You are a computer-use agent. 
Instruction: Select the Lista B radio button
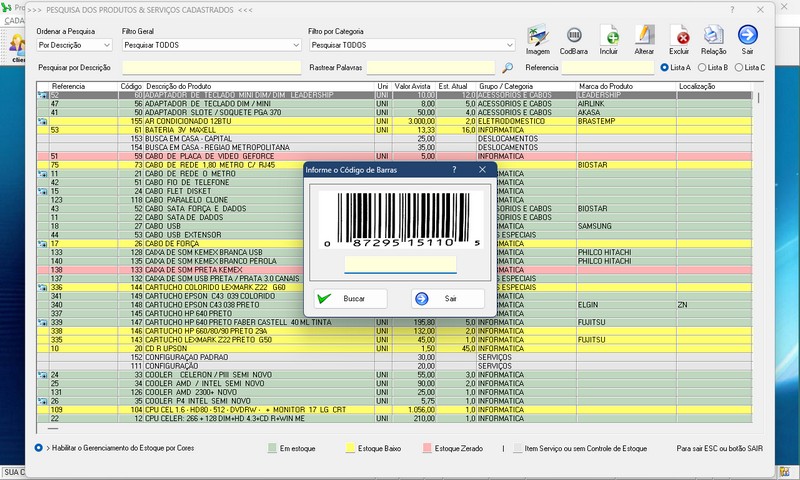pyautogui.click(x=702, y=68)
